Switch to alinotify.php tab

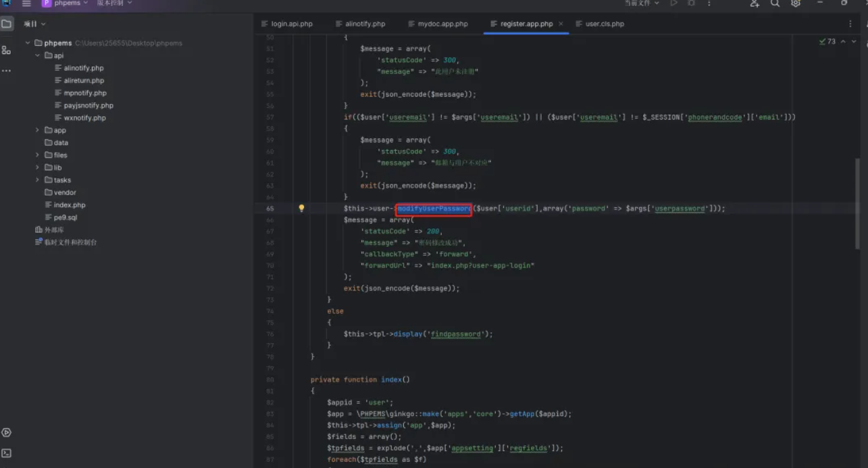click(x=360, y=24)
